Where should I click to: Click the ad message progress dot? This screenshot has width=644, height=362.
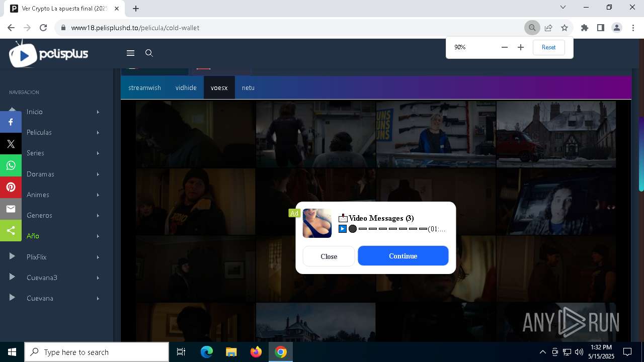click(353, 229)
